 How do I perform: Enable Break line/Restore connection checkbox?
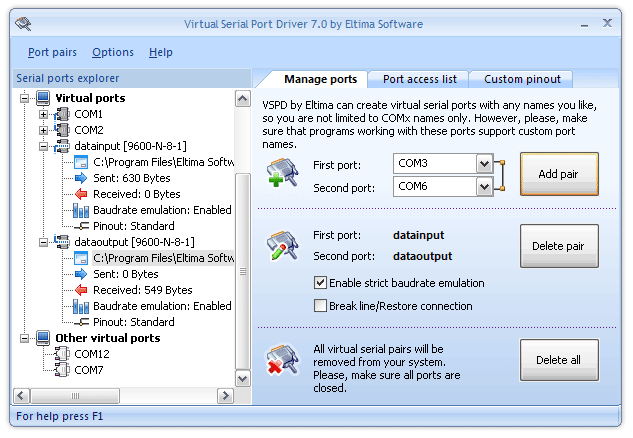click(320, 306)
